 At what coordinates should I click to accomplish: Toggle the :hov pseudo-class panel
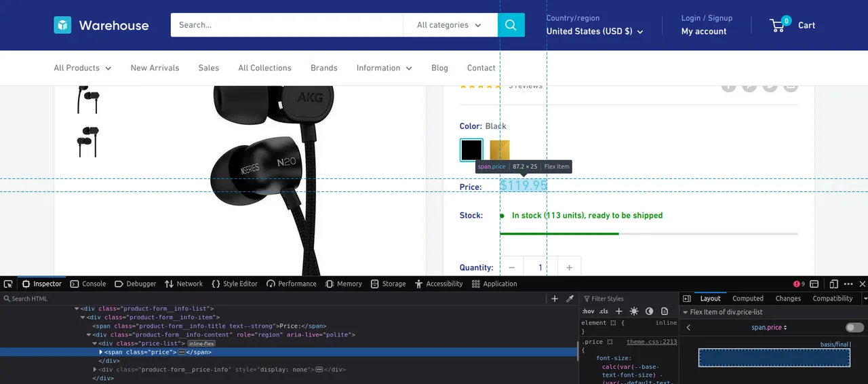click(x=588, y=311)
